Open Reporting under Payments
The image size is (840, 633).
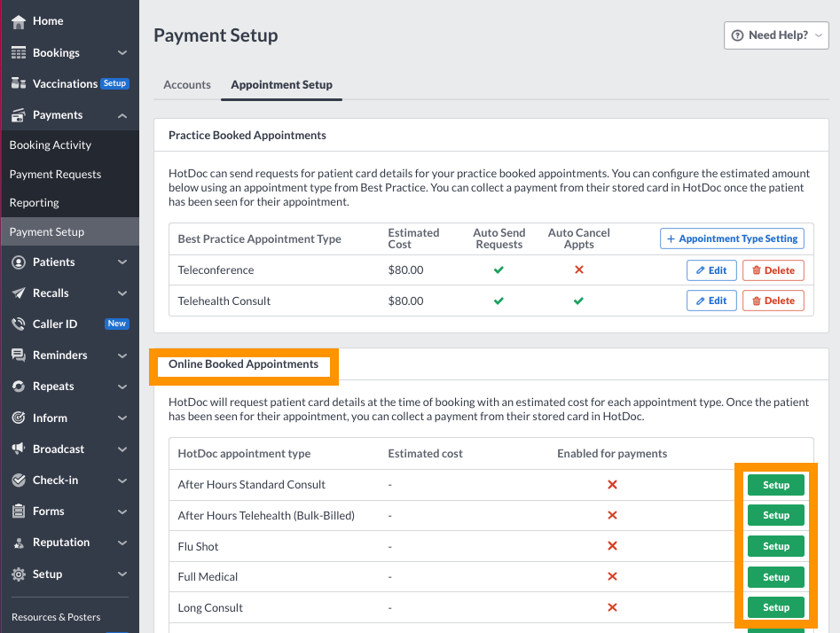(35, 203)
